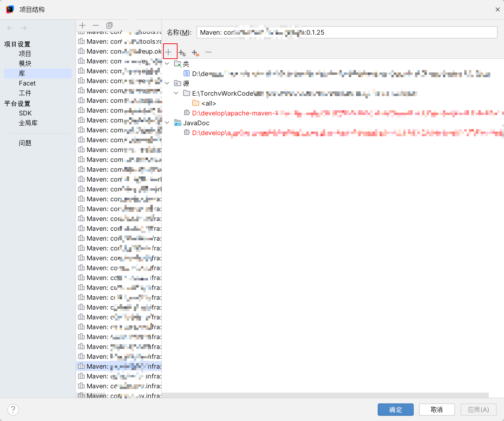Image resolution: width=504 pixels, height=421 pixels.
Task: Click the exclude root icon
Action: click(x=195, y=52)
